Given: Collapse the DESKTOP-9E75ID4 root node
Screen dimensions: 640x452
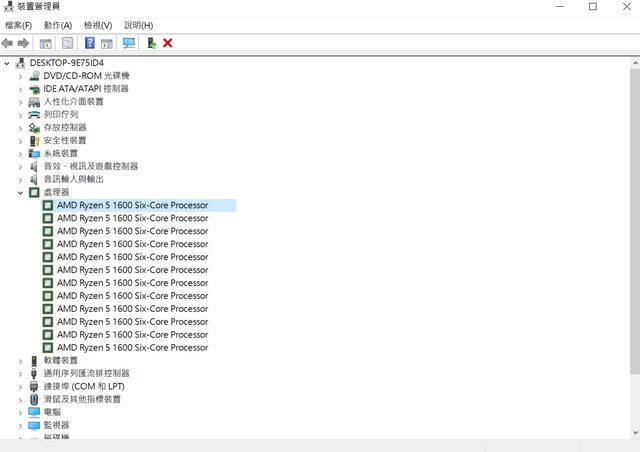Looking at the screenshot, I should [x=8, y=62].
